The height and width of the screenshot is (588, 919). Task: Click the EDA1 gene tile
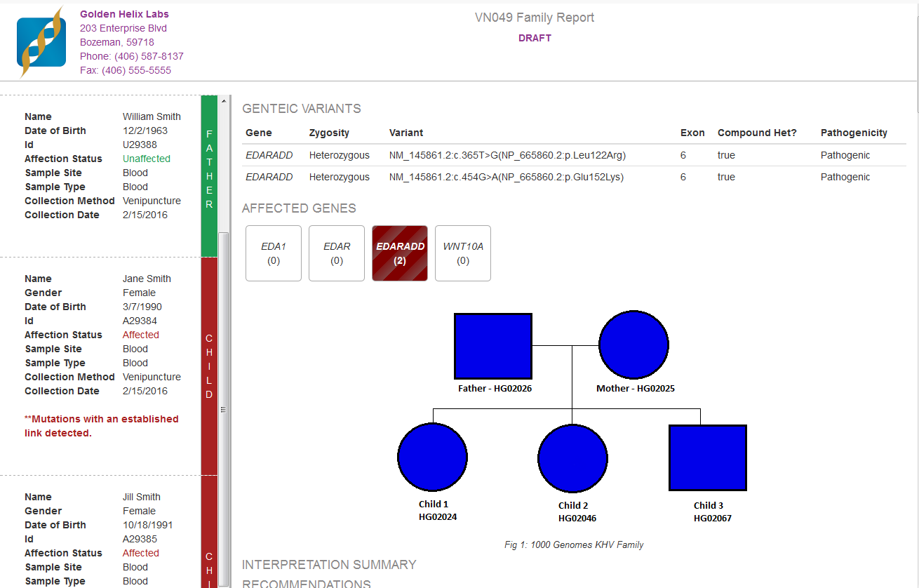(x=273, y=253)
